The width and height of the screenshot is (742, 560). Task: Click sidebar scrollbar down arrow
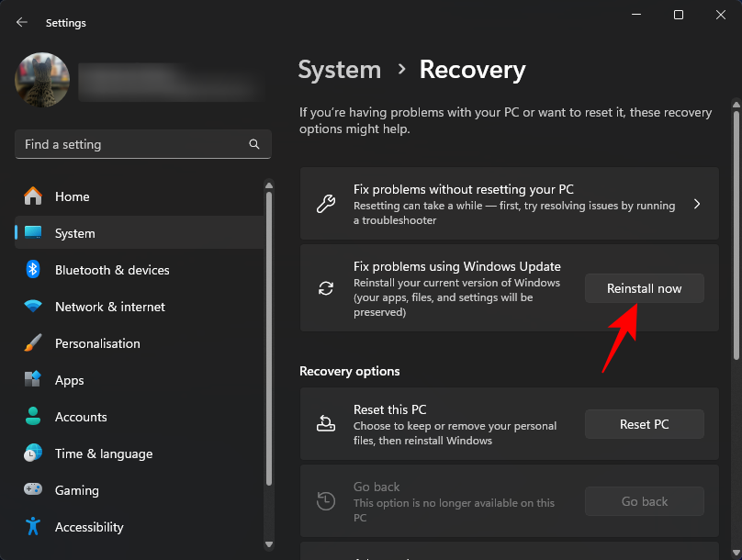269,544
